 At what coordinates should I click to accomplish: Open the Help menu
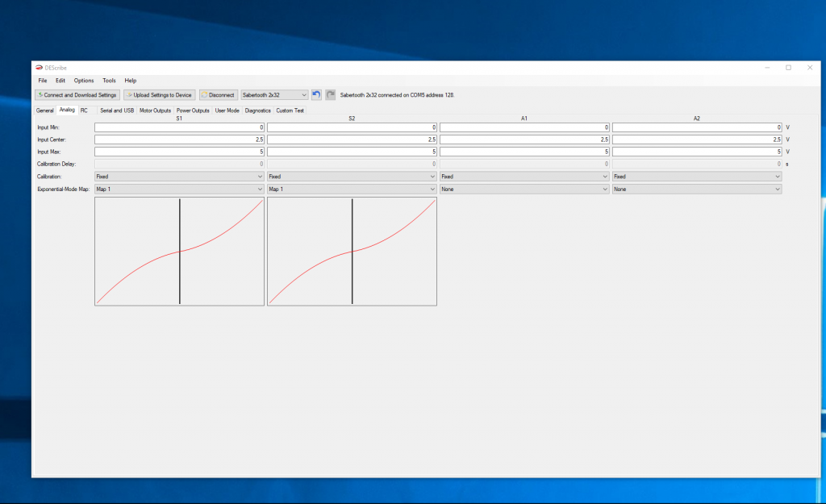tap(131, 81)
